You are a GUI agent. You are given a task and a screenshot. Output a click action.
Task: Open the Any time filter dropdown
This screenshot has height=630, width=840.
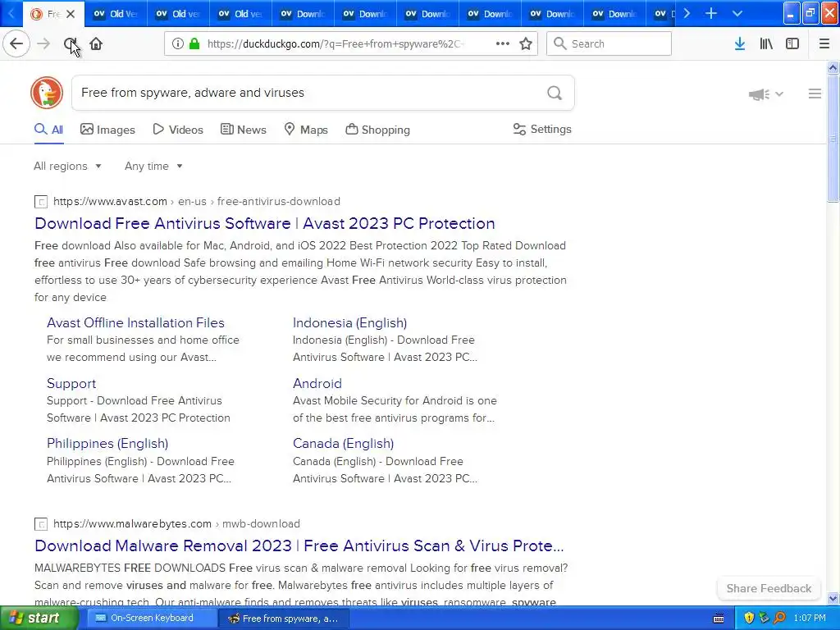pyautogui.click(x=153, y=166)
